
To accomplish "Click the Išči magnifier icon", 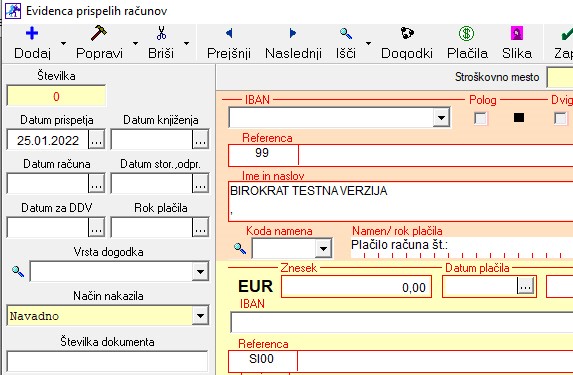I will (x=346, y=34).
